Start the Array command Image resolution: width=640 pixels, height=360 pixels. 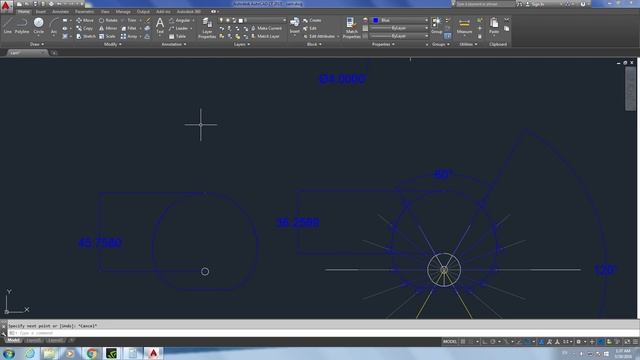[129, 36]
